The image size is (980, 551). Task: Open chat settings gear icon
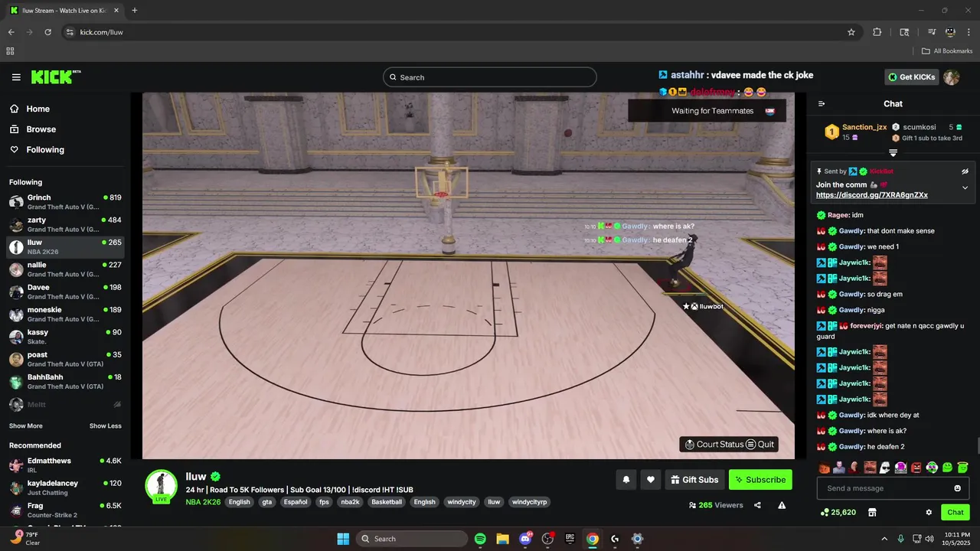click(929, 512)
